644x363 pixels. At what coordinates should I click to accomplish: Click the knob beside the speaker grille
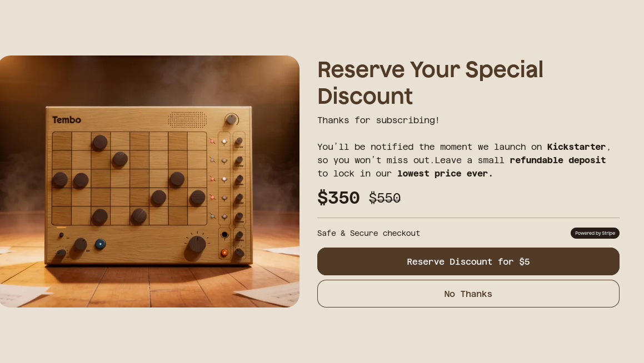point(232,119)
